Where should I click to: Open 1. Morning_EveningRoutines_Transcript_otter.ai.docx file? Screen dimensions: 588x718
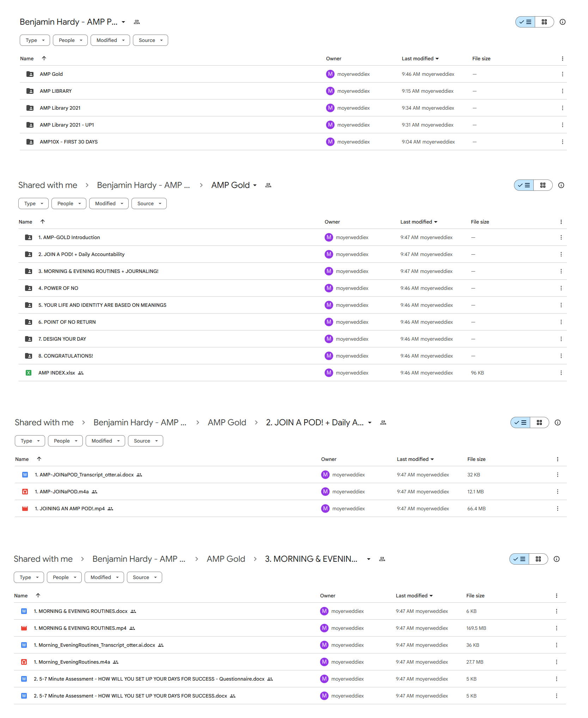pyautogui.click(x=94, y=645)
